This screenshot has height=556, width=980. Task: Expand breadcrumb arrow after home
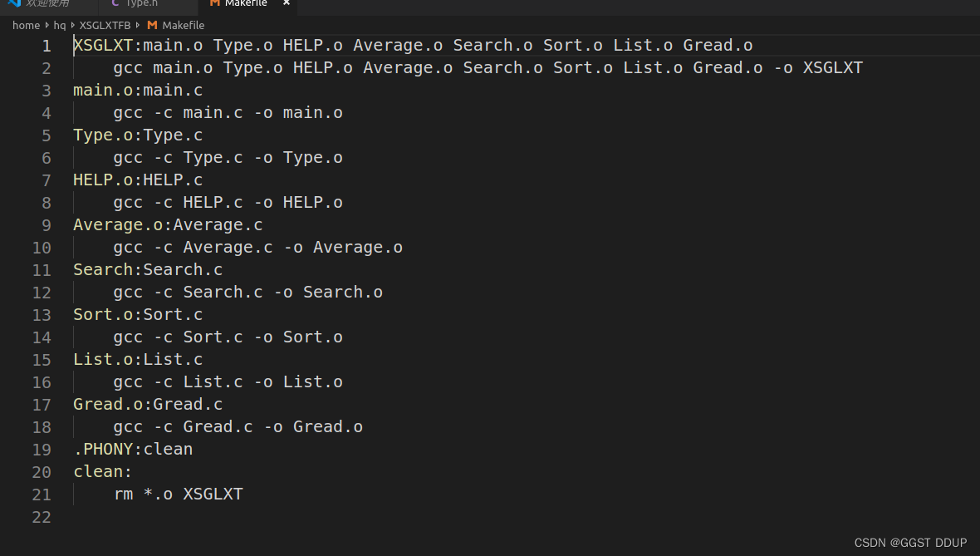coord(47,25)
